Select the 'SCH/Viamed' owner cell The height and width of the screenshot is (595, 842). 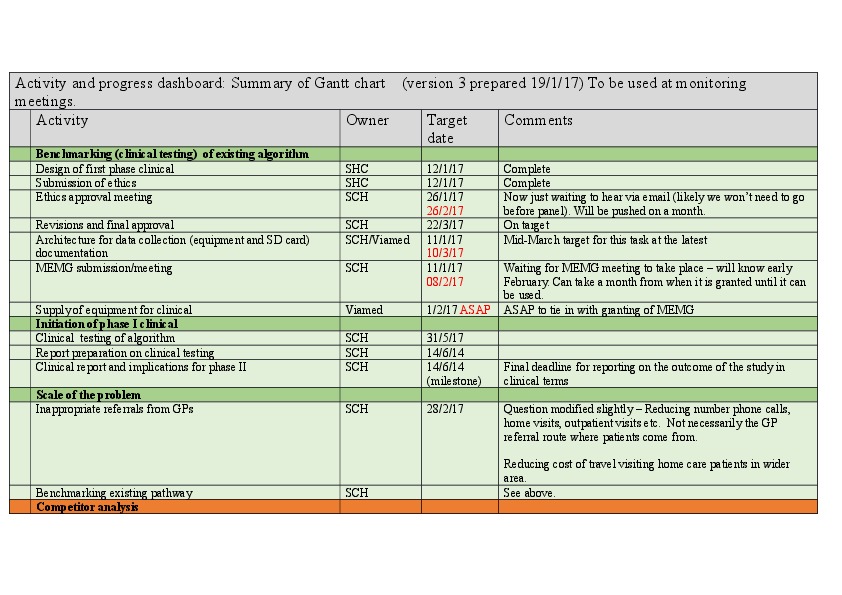[x=377, y=240]
